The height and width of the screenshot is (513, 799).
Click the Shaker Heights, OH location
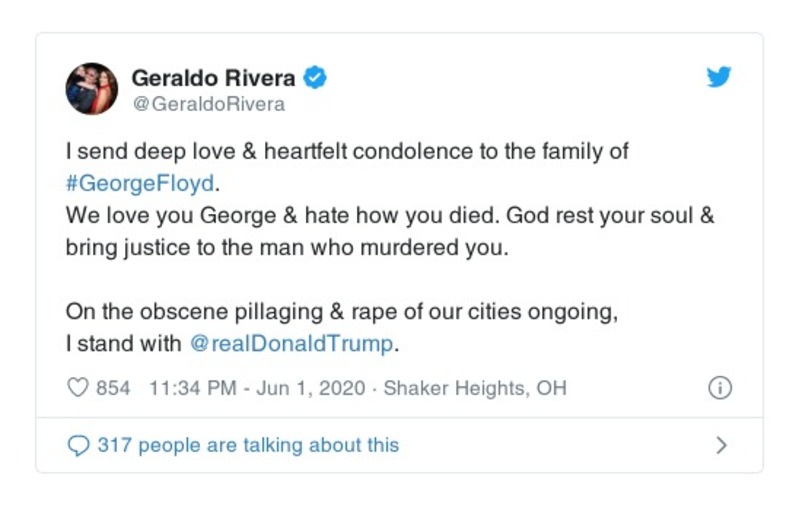click(x=474, y=388)
